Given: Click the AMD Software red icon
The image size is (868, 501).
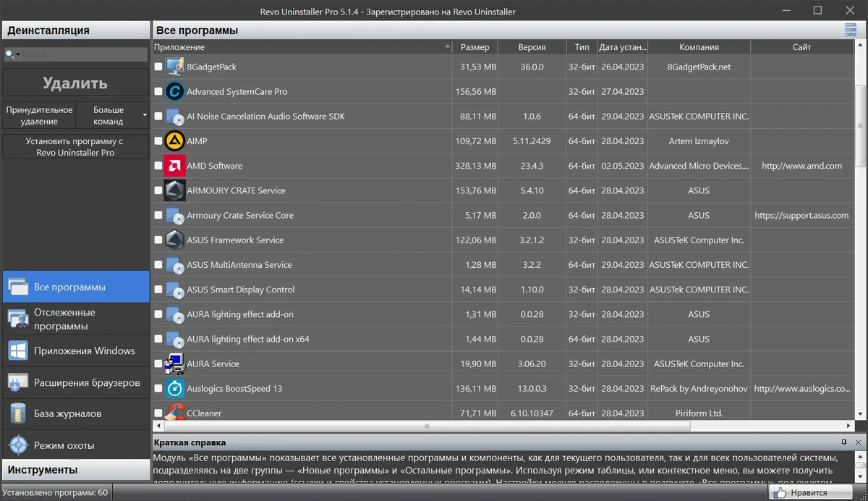Looking at the screenshot, I should (174, 166).
